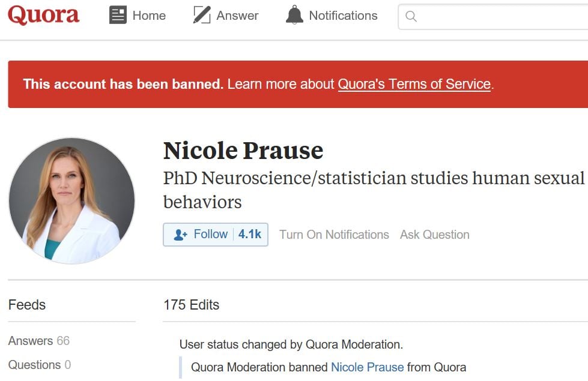
Task: Turn On Notifications for this profile
Action: click(334, 235)
